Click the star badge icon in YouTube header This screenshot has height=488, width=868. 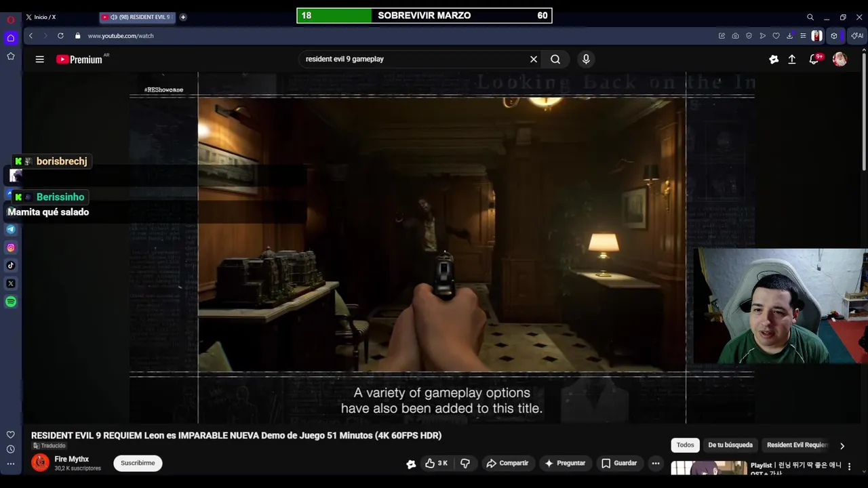pos(774,60)
